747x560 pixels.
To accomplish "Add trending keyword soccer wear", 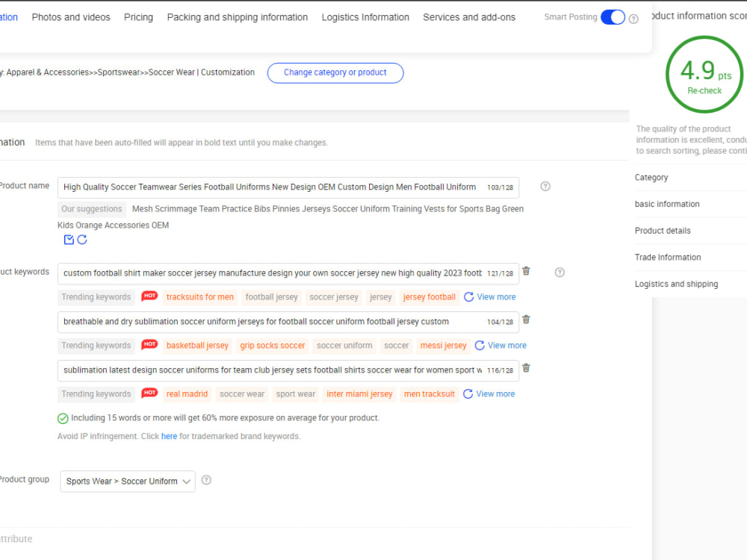I will coord(242,394).
